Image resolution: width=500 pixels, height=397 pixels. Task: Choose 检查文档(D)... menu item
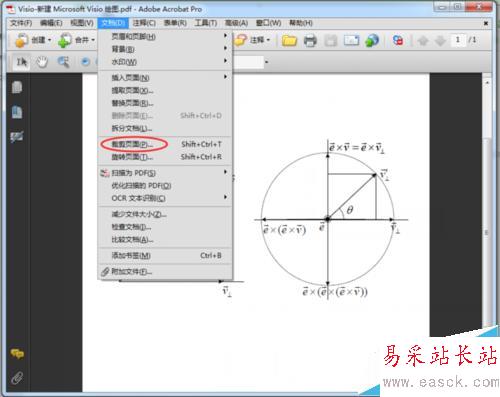point(165,227)
